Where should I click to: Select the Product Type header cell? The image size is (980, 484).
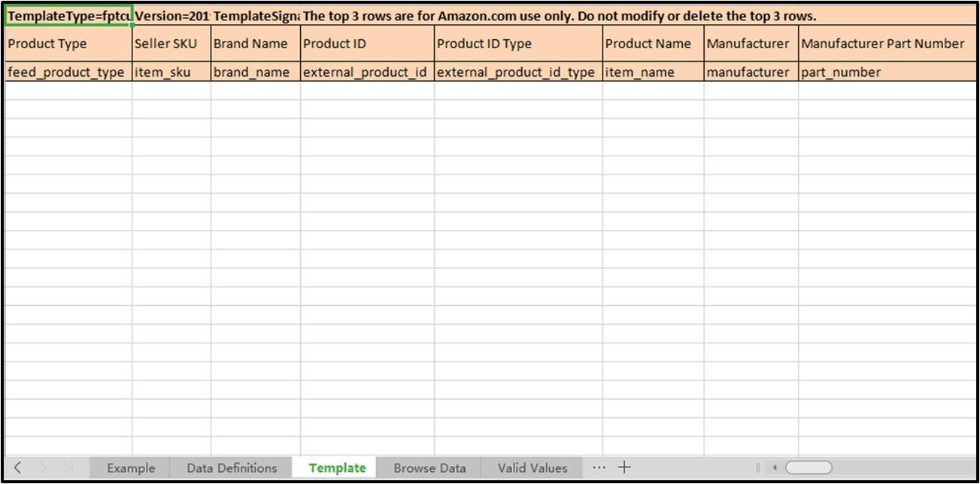pyautogui.click(x=68, y=44)
